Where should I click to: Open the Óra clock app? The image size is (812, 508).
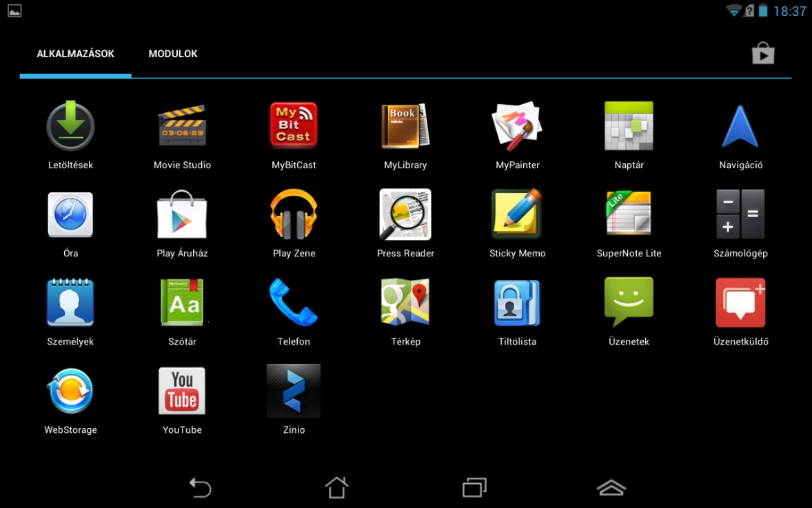click(70, 215)
